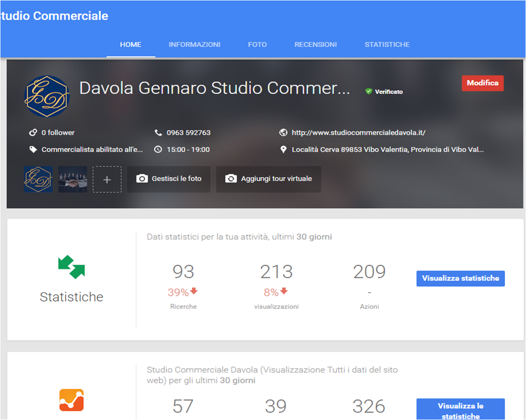Click the Visualizza statistiche button
Image resolution: width=526 pixels, height=420 pixels.
pos(460,278)
